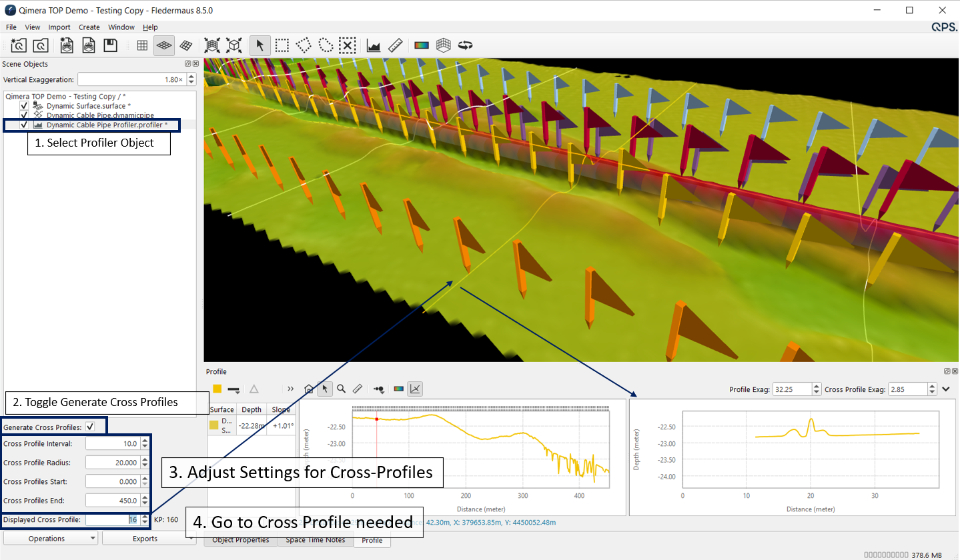Toggle Dynamic Surface.surface visibility checkbox
This screenshot has width=960, height=560.
point(24,106)
